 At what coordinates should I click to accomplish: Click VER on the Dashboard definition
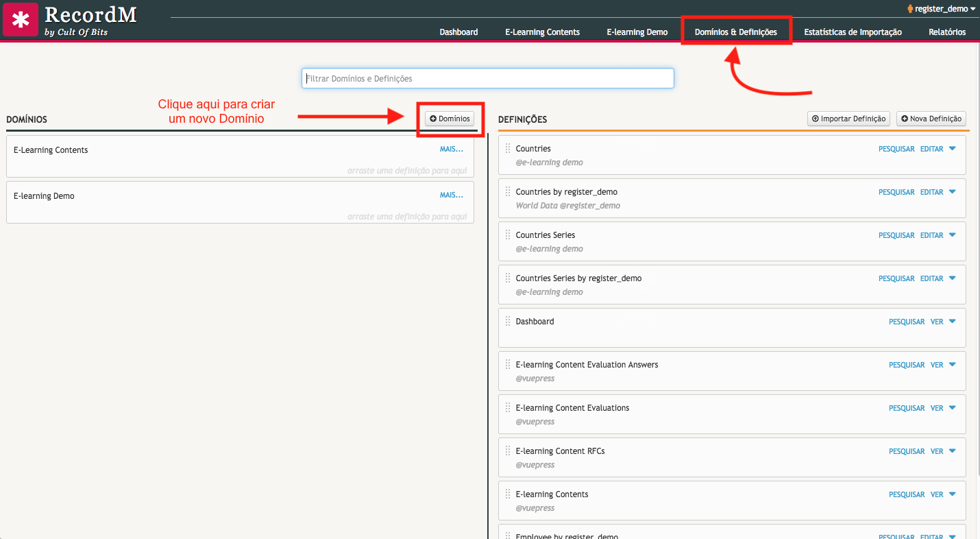(937, 322)
